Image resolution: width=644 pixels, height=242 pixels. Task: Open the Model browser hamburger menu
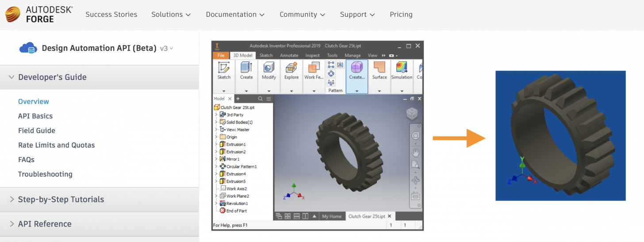tap(268, 99)
